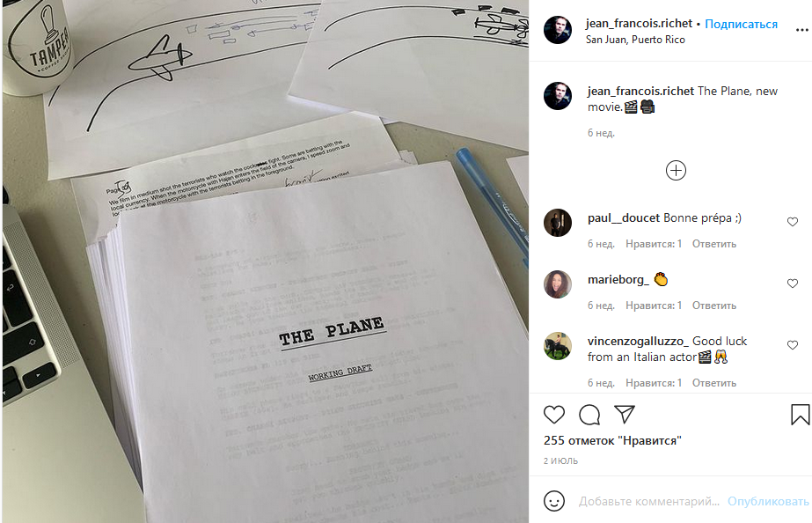Like marieborg_'s comment
Image resolution: width=812 pixels, height=523 pixels.
pyautogui.click(x=793, y=284)
